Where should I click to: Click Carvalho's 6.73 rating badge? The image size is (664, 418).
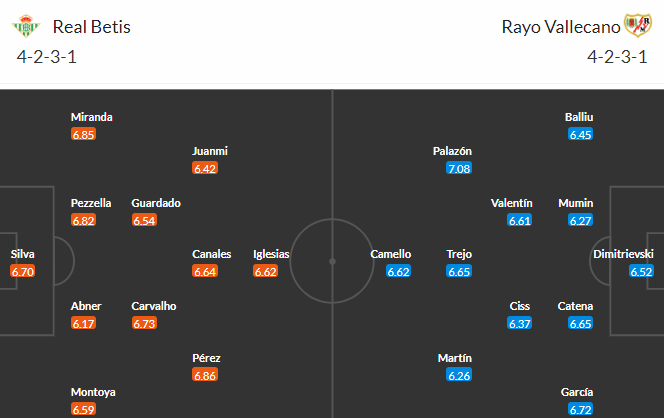(144, 323)
